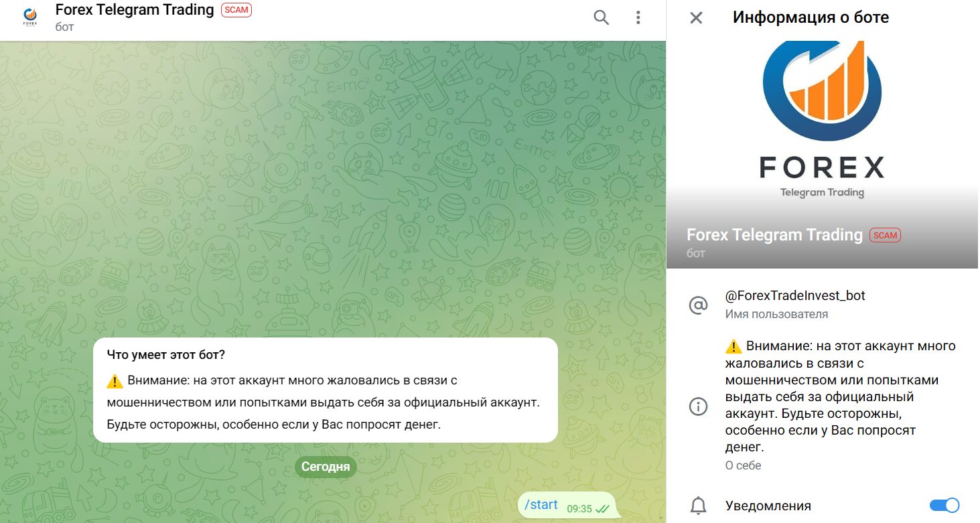Click the /start command in sent message
This screenshot has width=980, height=523.
coord(541,505)
